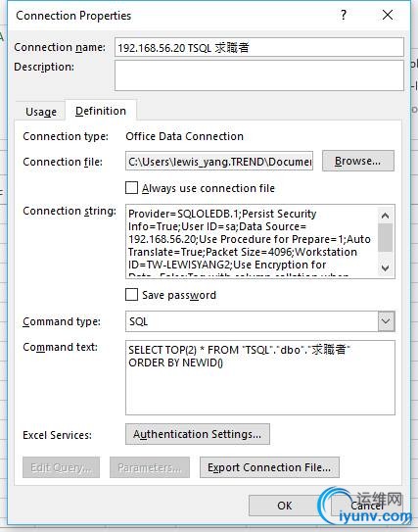
Task: Click the Browse... button
Action: [358, 161]
